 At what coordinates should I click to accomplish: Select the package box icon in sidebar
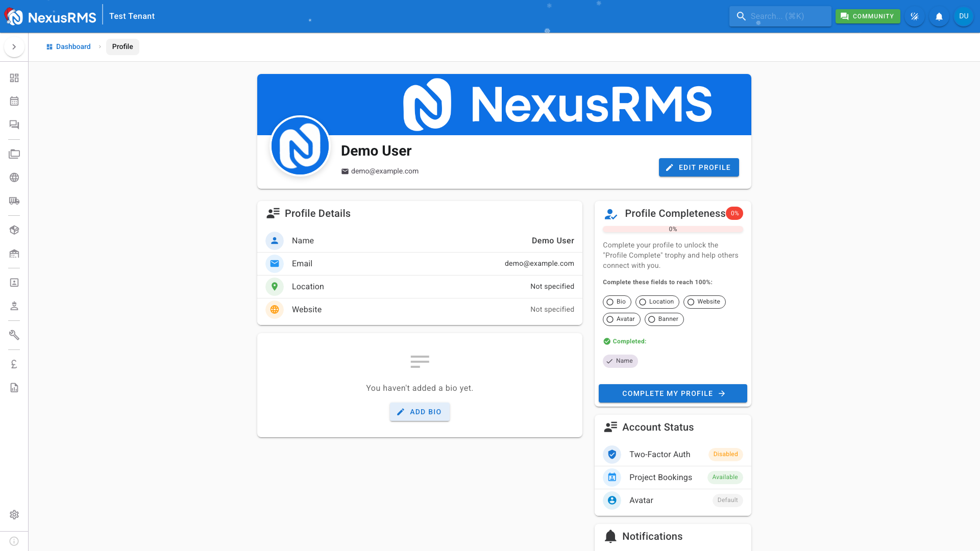pyautogui.click(x=14, y=230)
